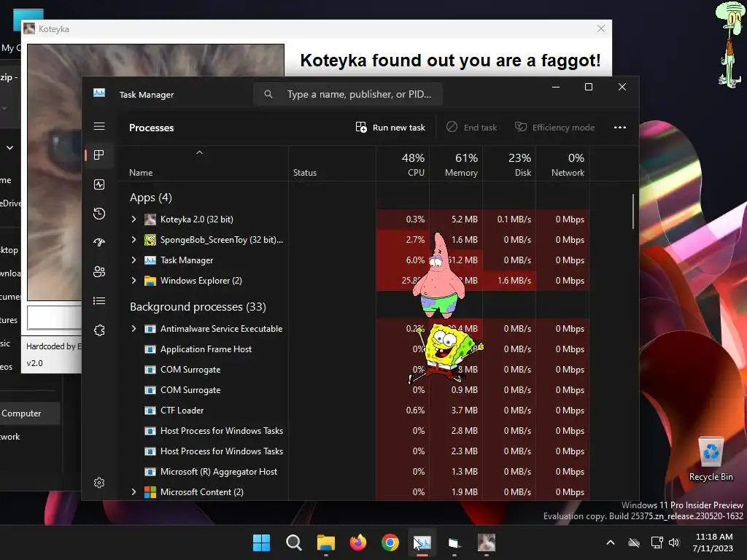Image resolution: width=747 pixels, height=560 pixels.
Task: Open Task Manager settings gear icon
Action: click(x=99, y=483)
